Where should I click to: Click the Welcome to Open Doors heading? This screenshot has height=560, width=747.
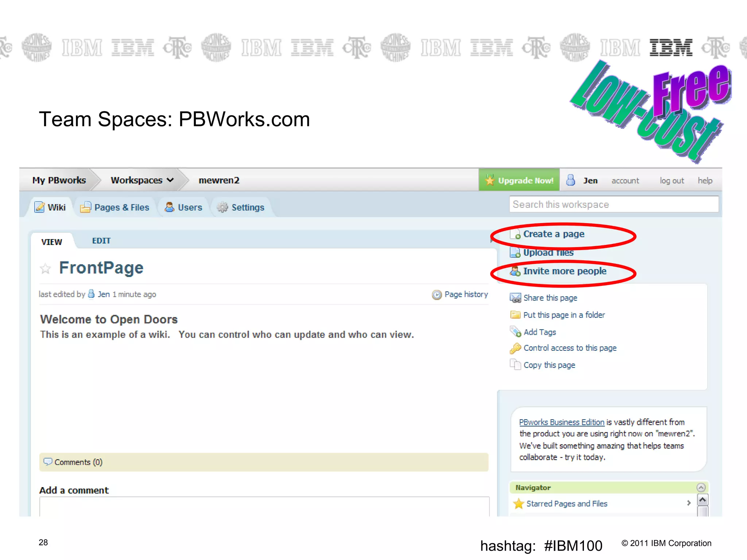[109, 319]
